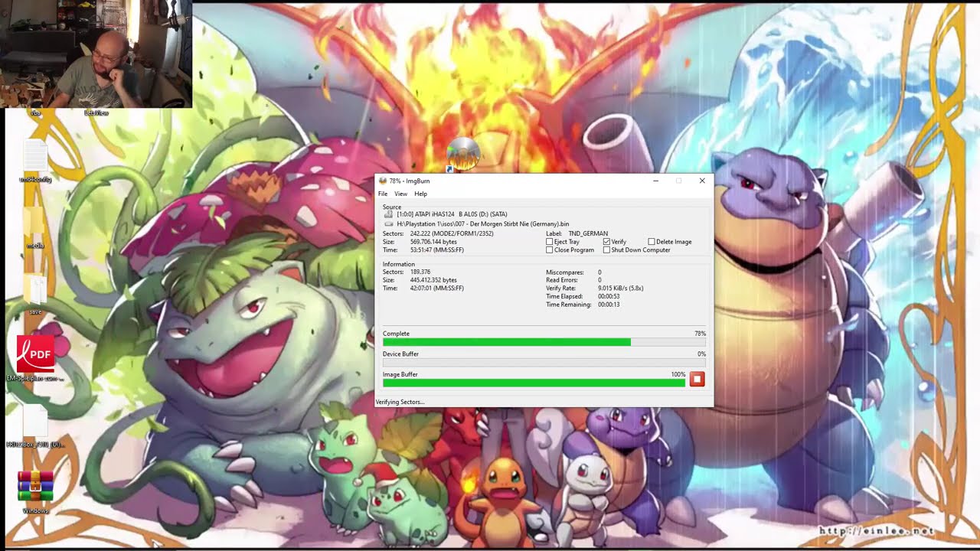Click the 242.222 (MODE2/FORM1/2352) sectors value
Screen dimensions: 980x551
pyautogui.click(x=452, y=233)
